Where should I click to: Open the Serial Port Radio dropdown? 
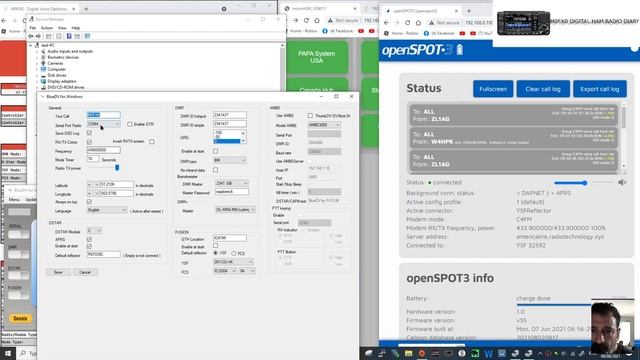coord(104,124)
